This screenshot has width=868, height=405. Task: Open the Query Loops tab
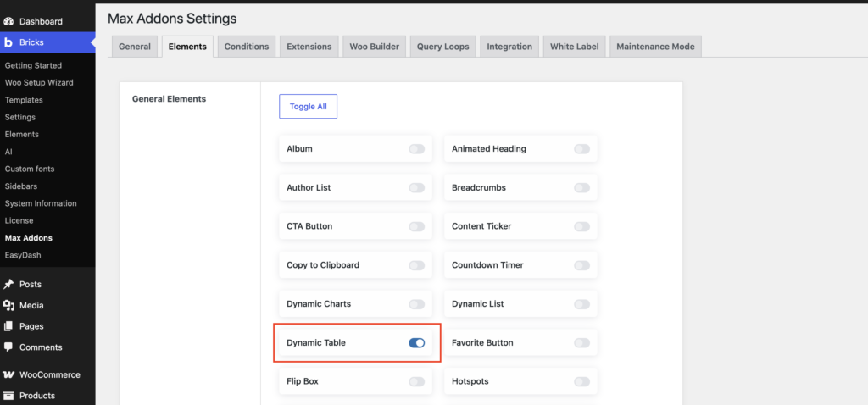(x=442, y=47)
